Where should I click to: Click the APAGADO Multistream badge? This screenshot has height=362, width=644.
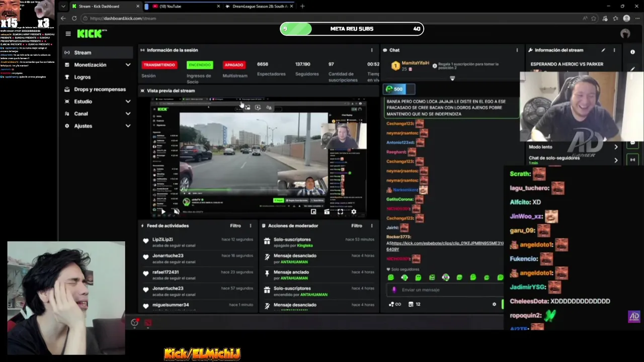coord(234,65)
